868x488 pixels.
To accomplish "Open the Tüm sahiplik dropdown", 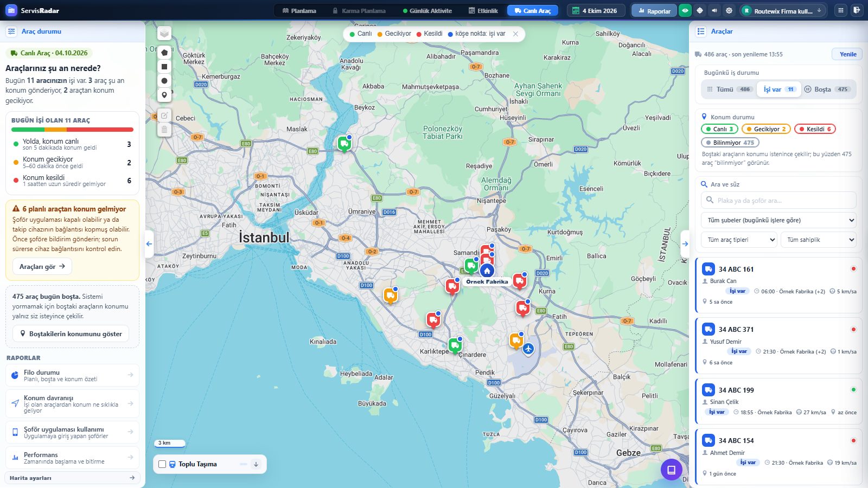I will coord(819,240).
